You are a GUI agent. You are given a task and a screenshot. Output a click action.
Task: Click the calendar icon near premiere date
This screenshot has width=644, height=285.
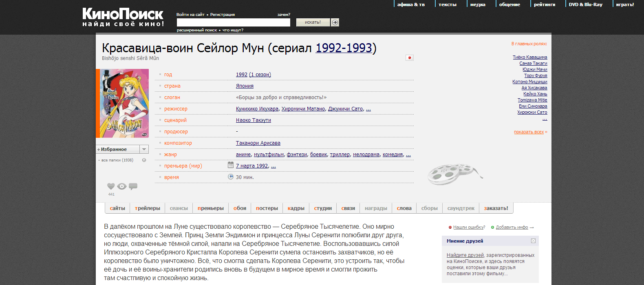click(x=230, y=165)
